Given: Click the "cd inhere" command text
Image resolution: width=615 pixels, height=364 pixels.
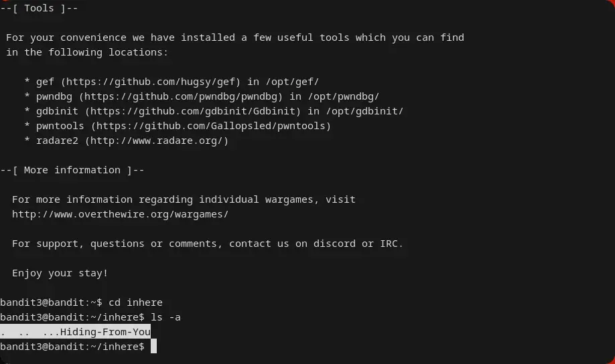Looking at the screenshot, I should (135, 302).
